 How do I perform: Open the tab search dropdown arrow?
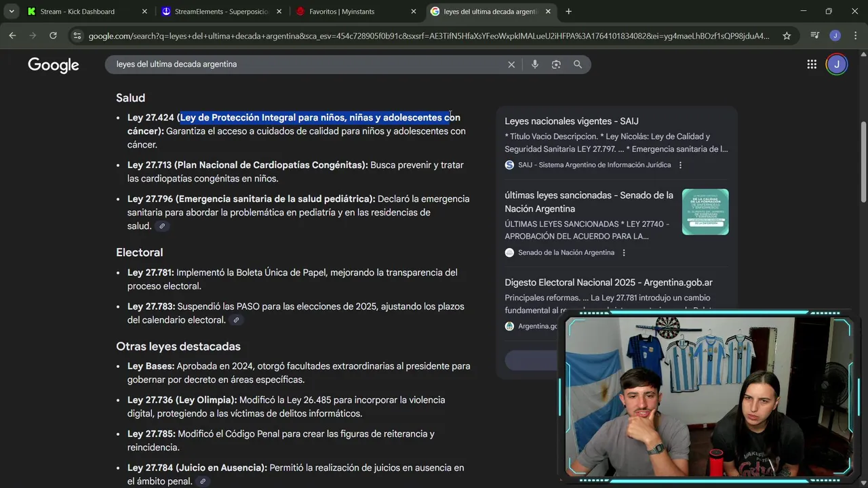12,12
